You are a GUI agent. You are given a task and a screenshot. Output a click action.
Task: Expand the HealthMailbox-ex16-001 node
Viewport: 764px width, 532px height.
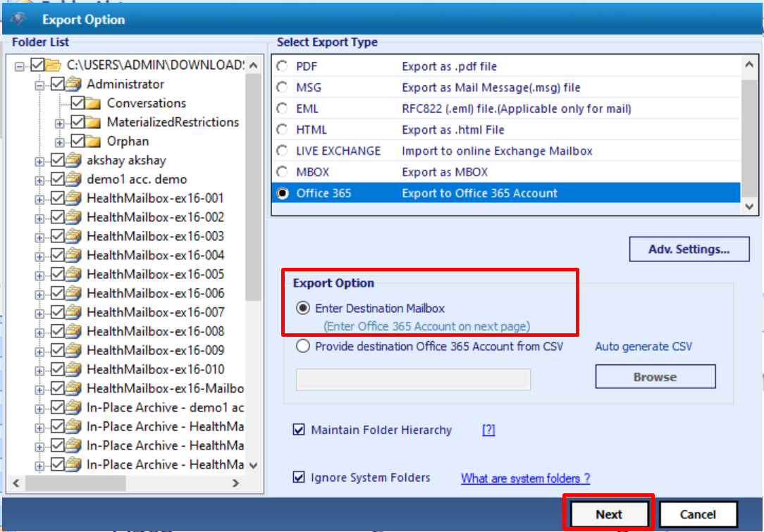(x=39, y=199)
